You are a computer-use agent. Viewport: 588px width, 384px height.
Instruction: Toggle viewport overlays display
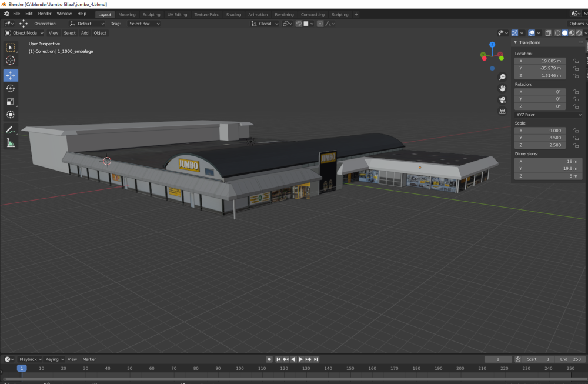[532, 33]
